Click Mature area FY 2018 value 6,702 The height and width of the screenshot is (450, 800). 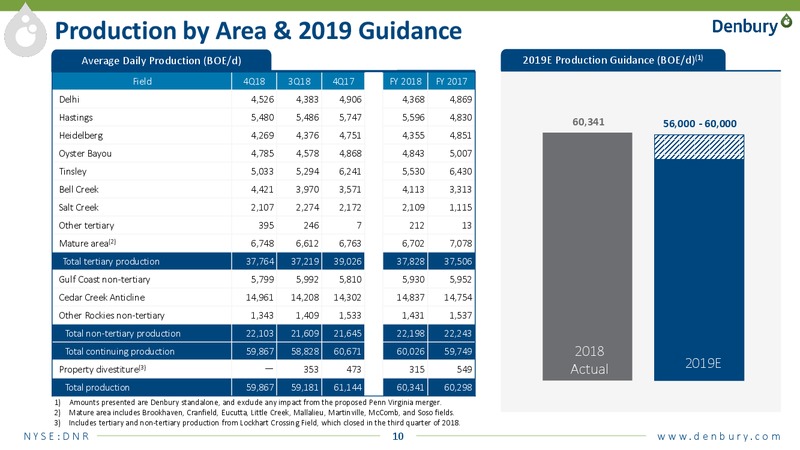(413, 243)
